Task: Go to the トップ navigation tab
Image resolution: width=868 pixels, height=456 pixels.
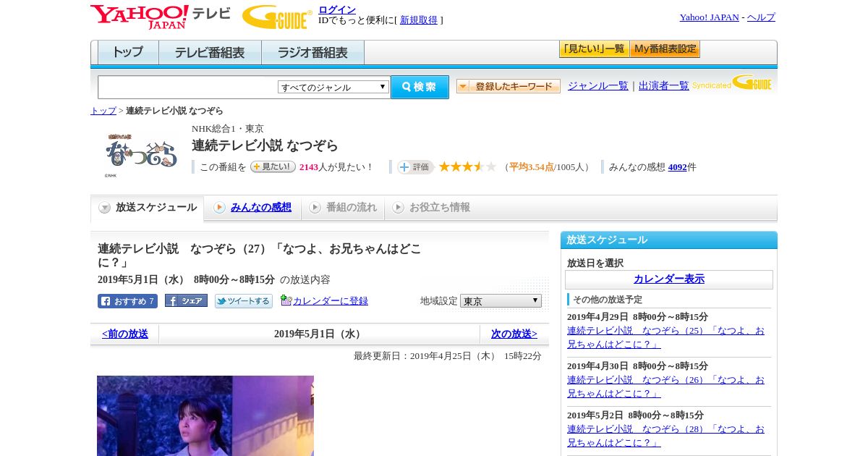Action: click(x=128, y=52)
